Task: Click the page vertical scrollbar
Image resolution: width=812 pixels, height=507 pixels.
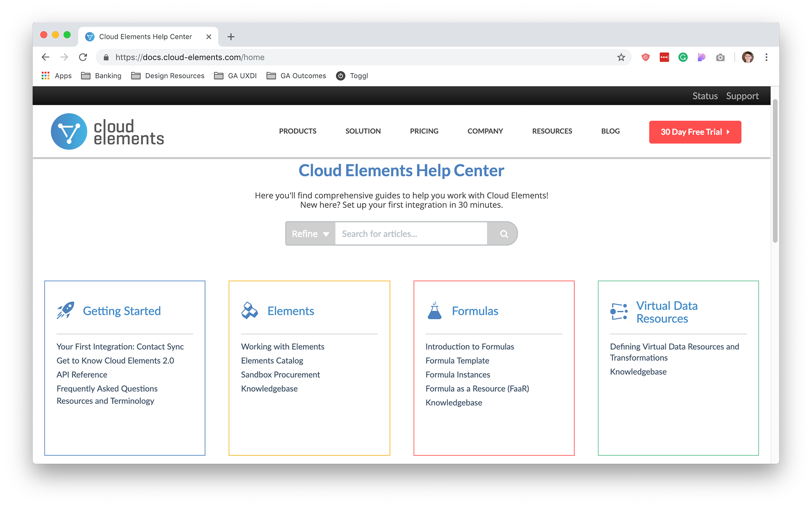Action: click(775, 171)
